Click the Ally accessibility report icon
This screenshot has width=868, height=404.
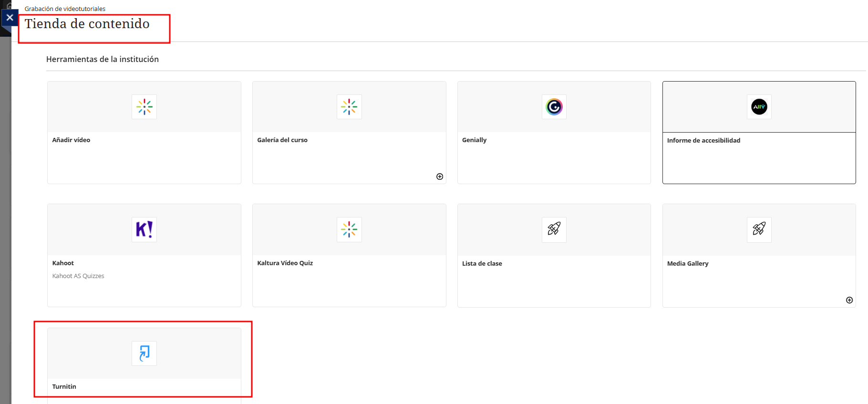[759, 107]
